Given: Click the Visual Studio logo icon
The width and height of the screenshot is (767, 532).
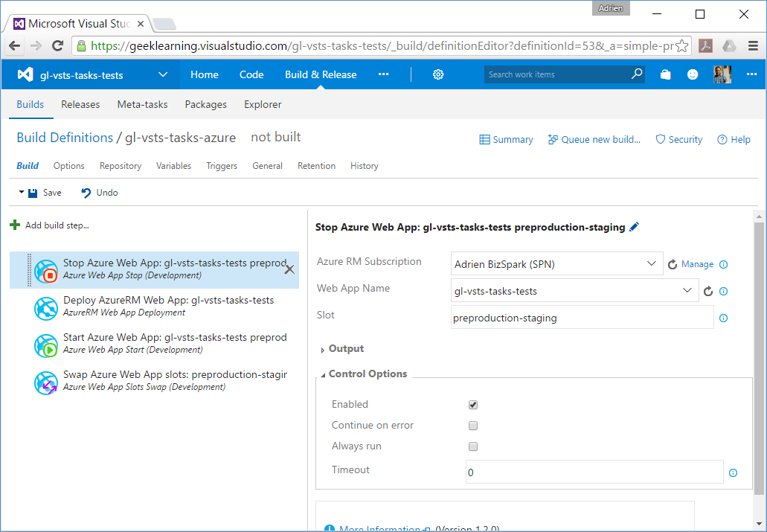Looking at the screenshot, I should (25, 74).
